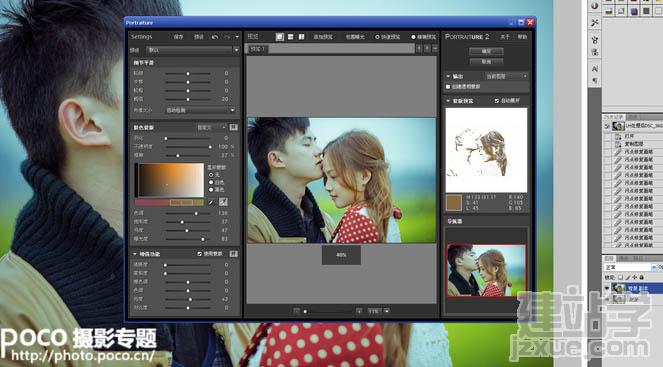Click the skin tone mask panel icon
Viewport: 663px width, 367px height.
click(x=233, y=127)
